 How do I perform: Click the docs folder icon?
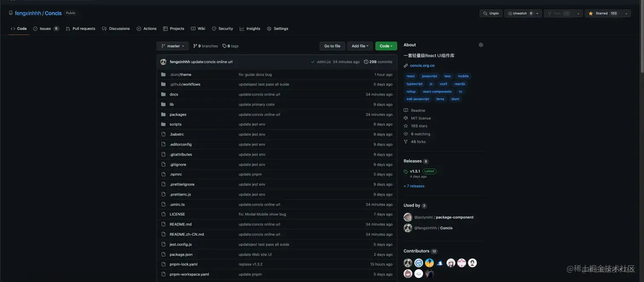coord(163,95)
